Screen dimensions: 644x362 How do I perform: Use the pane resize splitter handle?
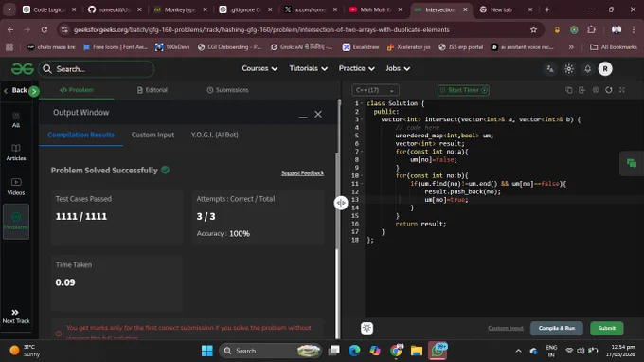pos(341,203)
